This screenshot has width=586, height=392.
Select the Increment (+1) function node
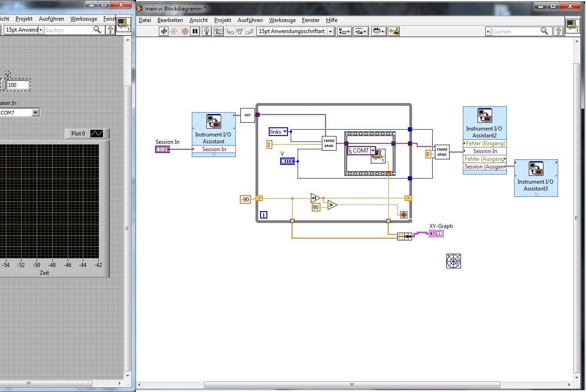[315, 198]
